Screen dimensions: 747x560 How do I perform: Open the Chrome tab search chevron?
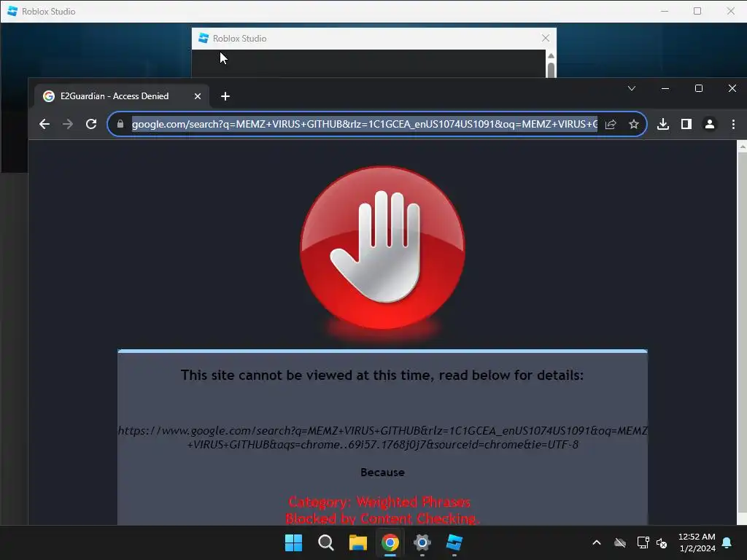[632, 88]
